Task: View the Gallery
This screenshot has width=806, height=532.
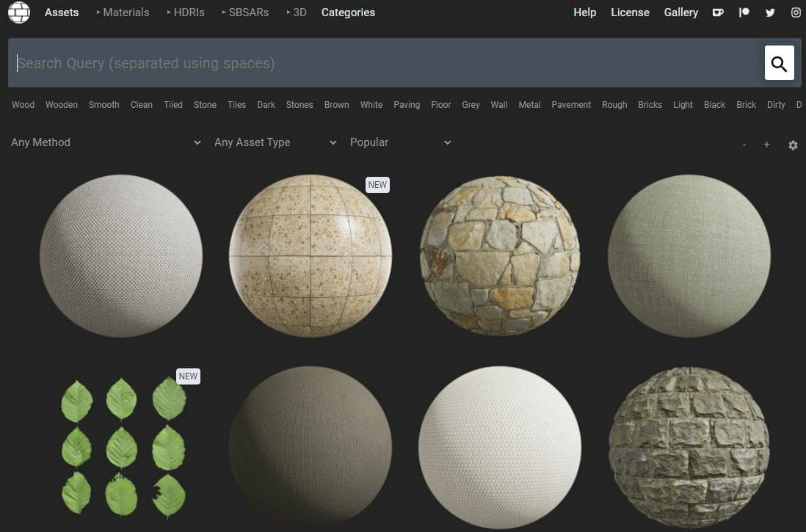Action: click(x=680, y=12)
